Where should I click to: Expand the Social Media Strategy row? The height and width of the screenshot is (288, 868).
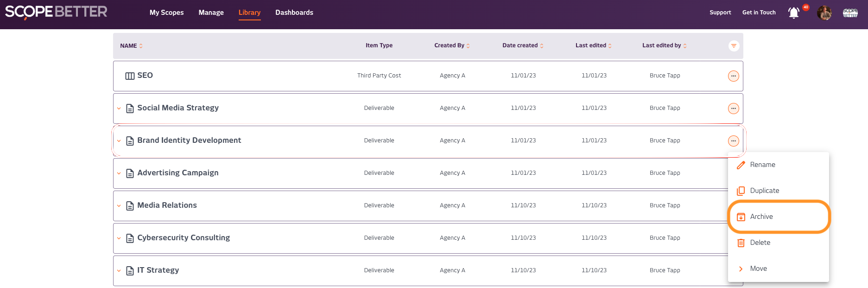click(x=119, y=109)
